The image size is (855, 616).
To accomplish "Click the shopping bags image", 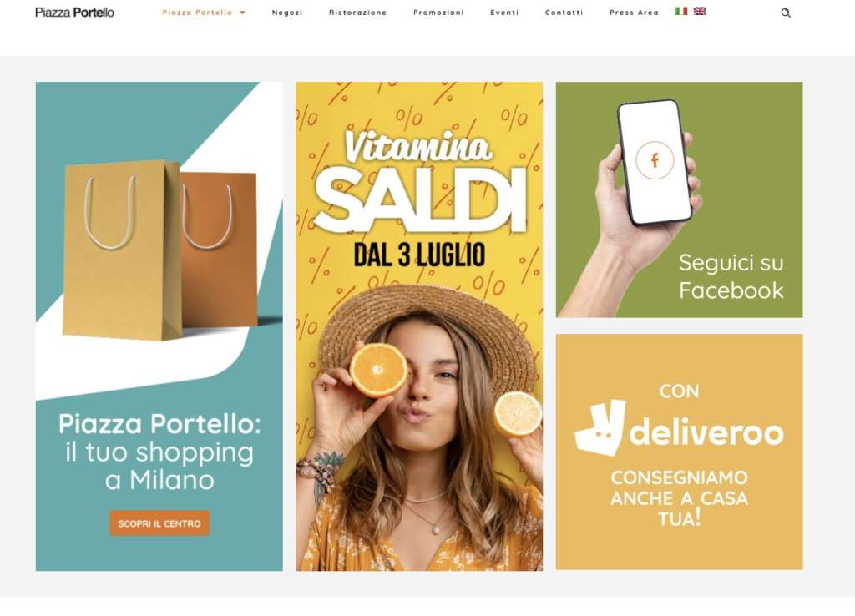I will pyautogui.click(x=159, y=250).
